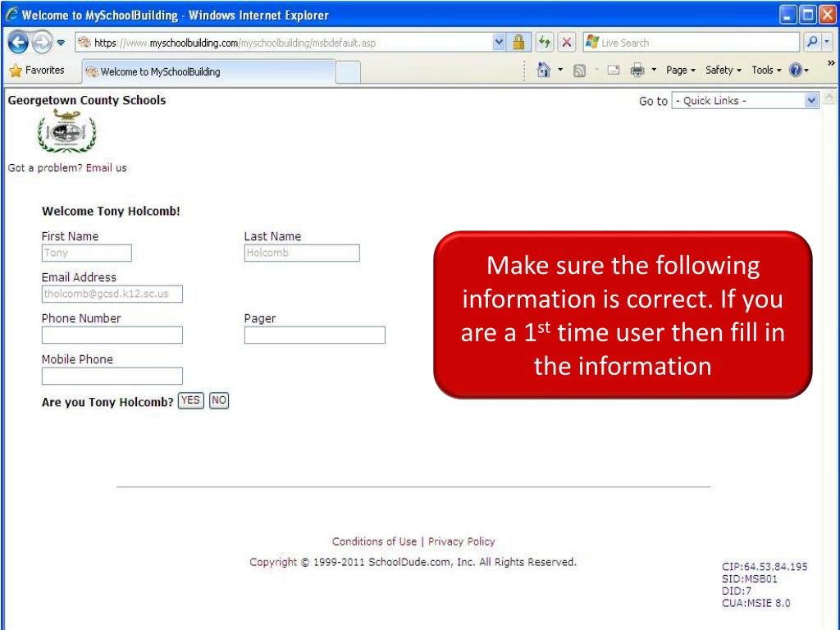Image resolution: width=840 pixels, height=630 pixels.
Task: Select the Welcome to MySchoolBuilding tab
Action: (209, 72)
